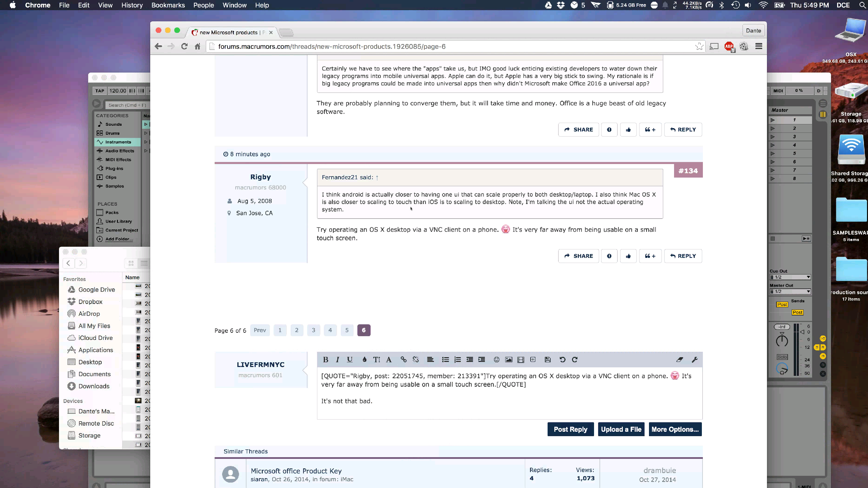Toggle bold formatting in reply editor
Viewport: 868px width, 488px height.
click(x=325, y=360)
